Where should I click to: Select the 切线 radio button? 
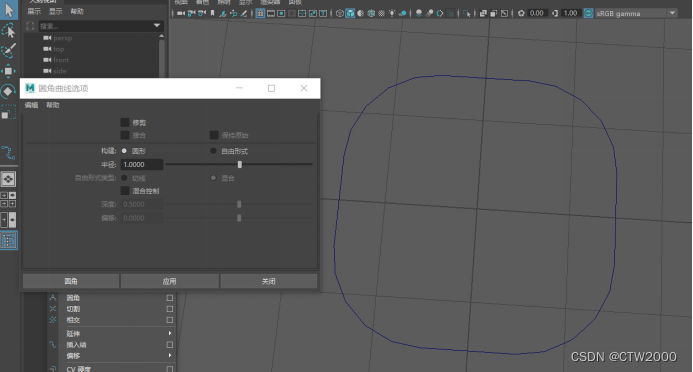pos(124,178)
